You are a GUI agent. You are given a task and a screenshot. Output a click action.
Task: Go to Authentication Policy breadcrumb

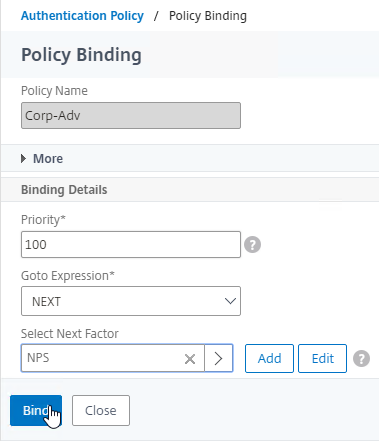82,16
